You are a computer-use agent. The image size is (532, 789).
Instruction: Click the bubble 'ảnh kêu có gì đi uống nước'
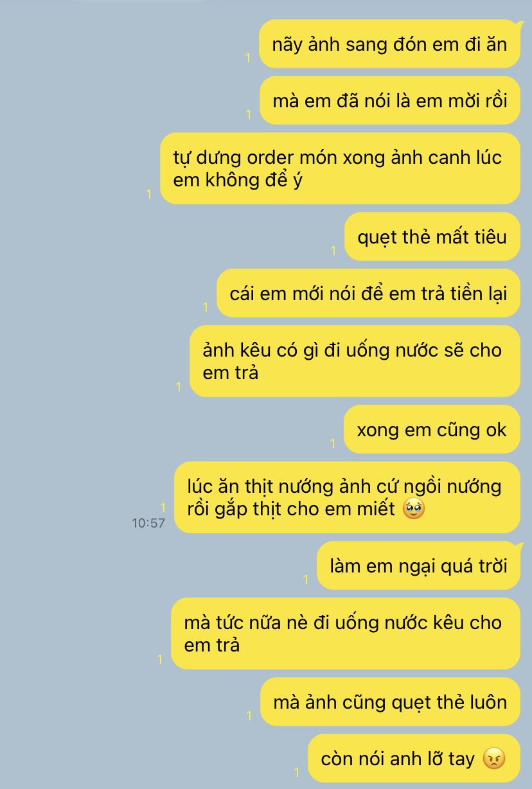click(355, 361)
